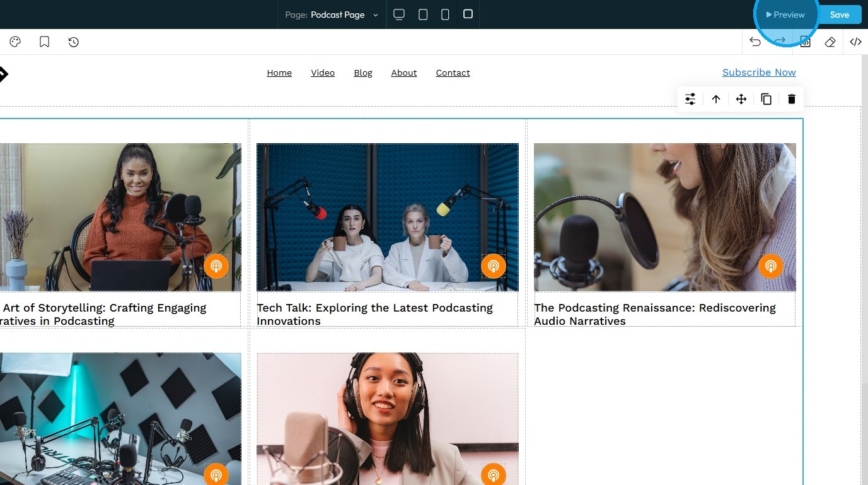
Task: Select the parent element up arrow
Action: click(716, 99)
